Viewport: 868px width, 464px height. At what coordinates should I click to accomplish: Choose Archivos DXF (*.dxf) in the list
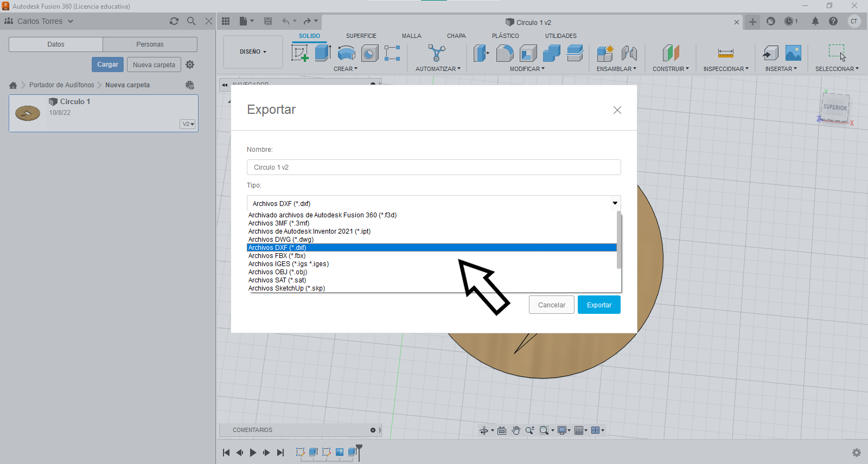[432, 248]
